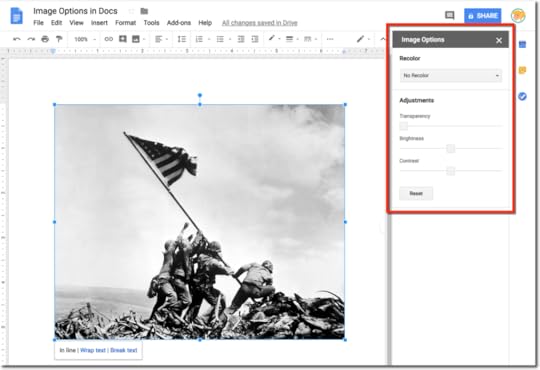This screenshot has width=540, height=370.
Task: Open the No Recolor dropdown
Action: tap(451, 75)
